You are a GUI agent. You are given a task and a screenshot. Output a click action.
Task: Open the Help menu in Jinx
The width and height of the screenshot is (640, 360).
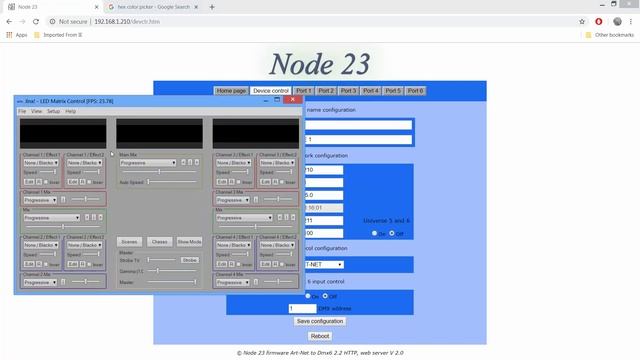71,111
